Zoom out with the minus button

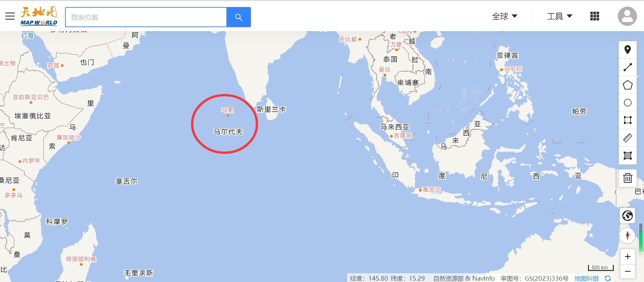pyautogui.click(x=628, y=271)
